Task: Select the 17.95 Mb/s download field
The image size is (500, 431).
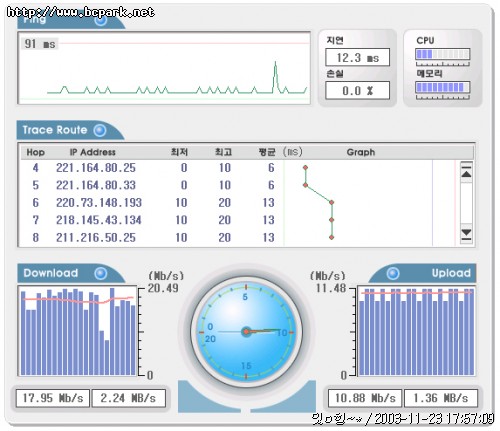Action: tap(53, 398)
